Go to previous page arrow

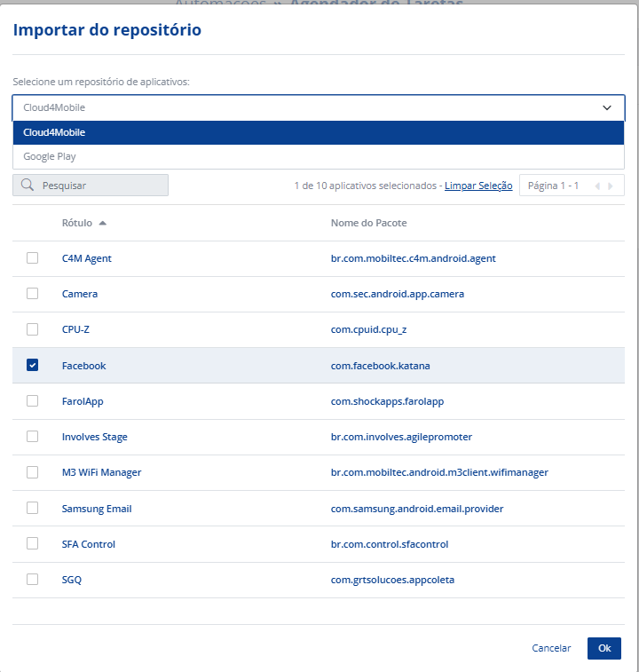point(597,186)
